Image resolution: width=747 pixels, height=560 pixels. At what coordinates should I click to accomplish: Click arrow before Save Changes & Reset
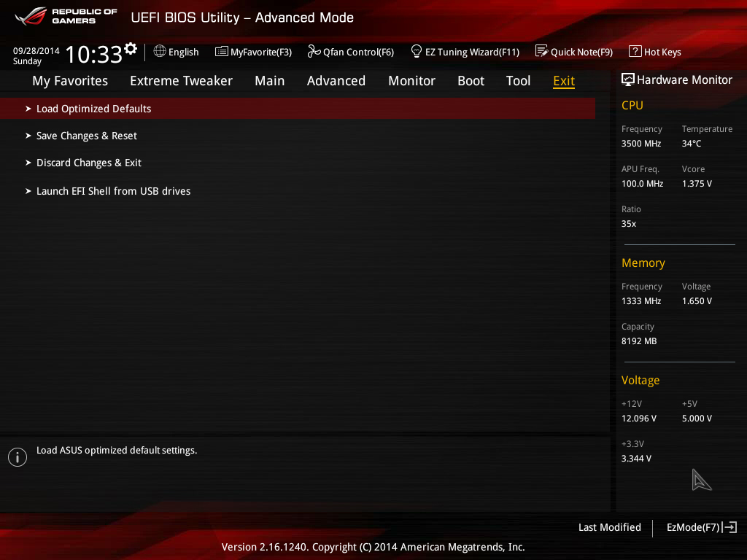point(28,136)
